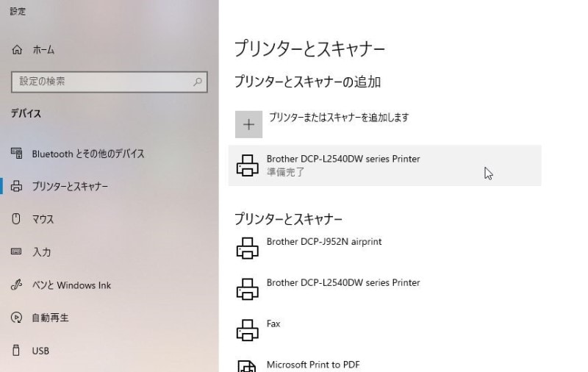Open USB settings page

[40, 351]
